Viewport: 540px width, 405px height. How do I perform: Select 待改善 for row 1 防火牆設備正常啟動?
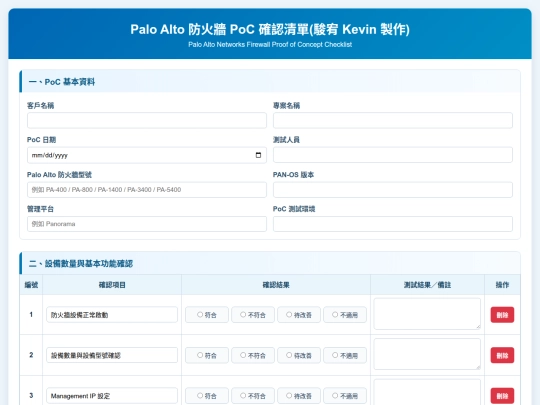point(299,315)
